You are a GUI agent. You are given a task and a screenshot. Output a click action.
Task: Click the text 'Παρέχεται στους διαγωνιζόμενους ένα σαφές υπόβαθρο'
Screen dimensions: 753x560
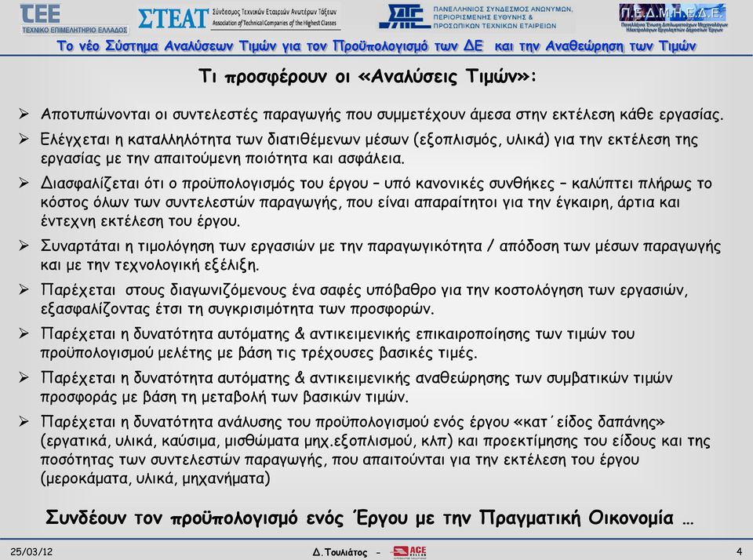pos(238,290)
